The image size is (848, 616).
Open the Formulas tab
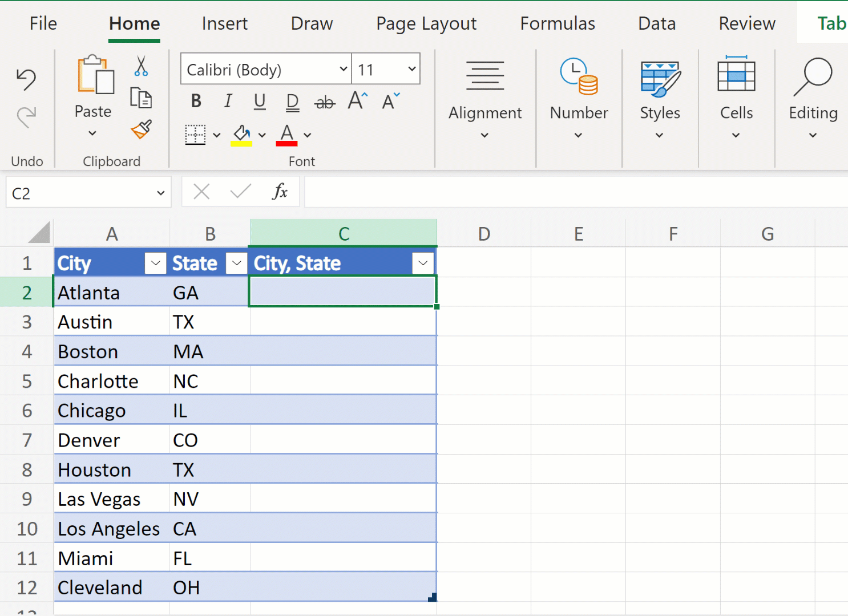click(557, 23)
